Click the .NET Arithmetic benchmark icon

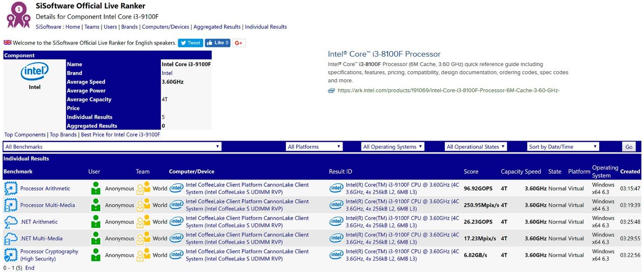pos(11,222)
